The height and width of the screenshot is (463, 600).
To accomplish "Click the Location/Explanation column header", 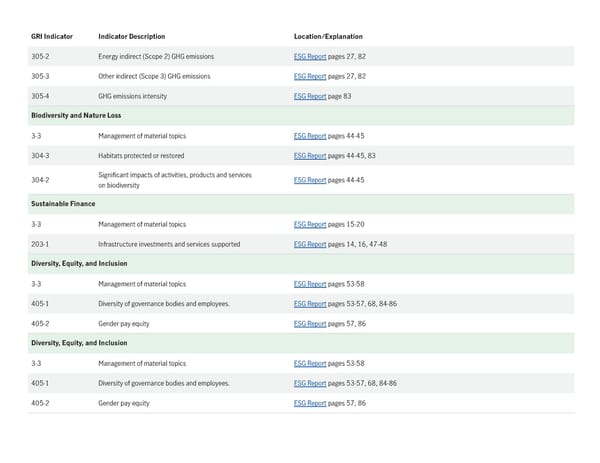I will [328, 36].
